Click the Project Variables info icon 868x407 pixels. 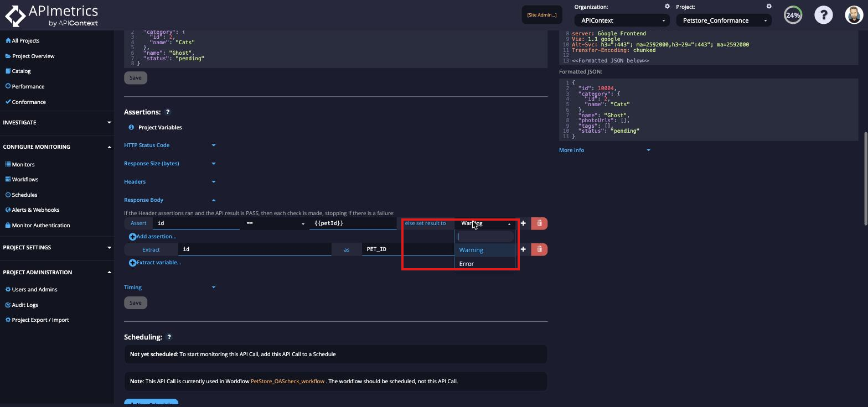click(132, 127)
